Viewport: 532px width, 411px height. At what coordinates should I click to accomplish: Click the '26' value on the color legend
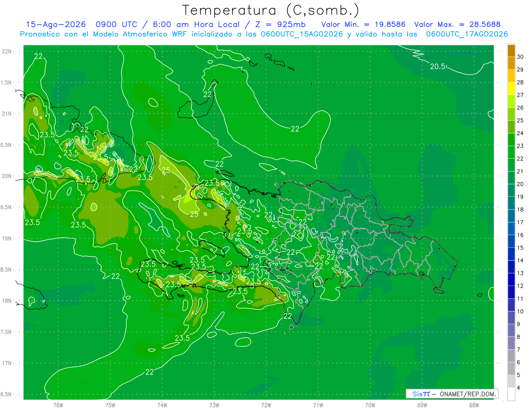[520, 108]
